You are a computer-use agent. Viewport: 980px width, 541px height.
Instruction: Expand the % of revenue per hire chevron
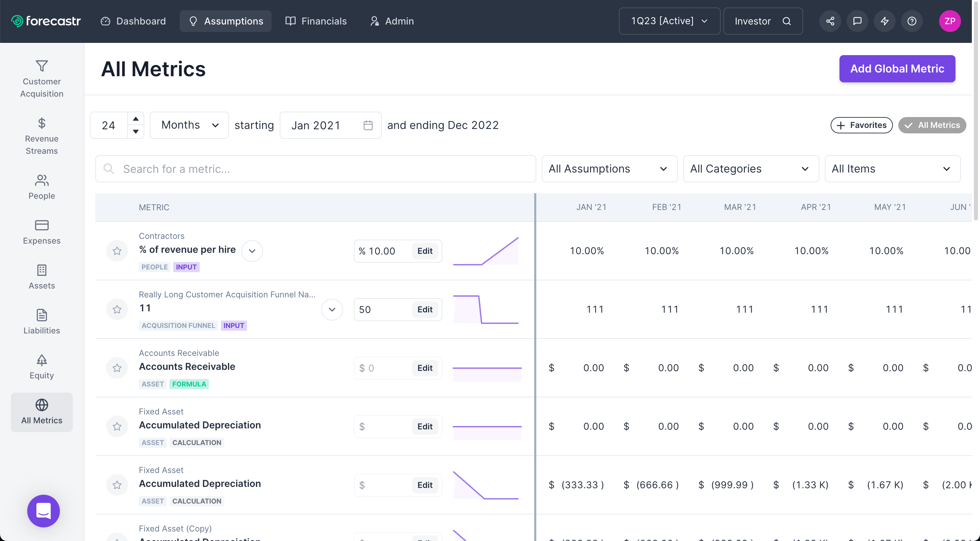252,251
